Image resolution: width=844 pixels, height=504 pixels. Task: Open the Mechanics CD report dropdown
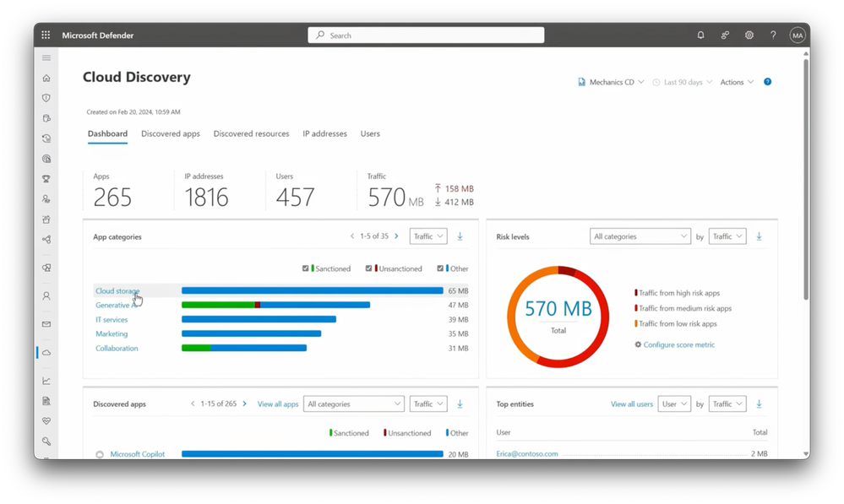(611, 82)
